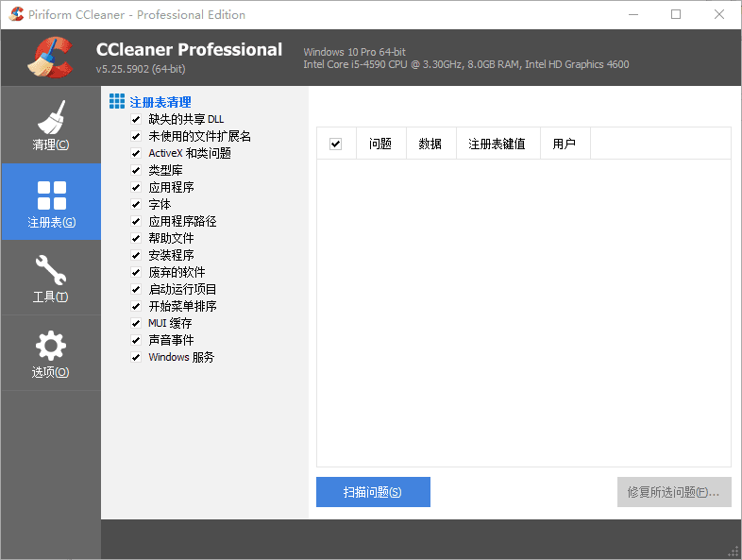Toggle the MUI 缓存 checkbox
742x560 pixels.
point(136,323)
